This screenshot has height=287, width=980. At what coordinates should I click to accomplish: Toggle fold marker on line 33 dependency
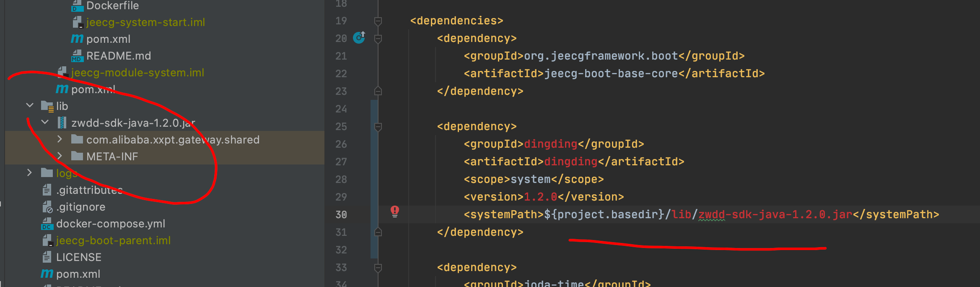click(x=378, y=267)
